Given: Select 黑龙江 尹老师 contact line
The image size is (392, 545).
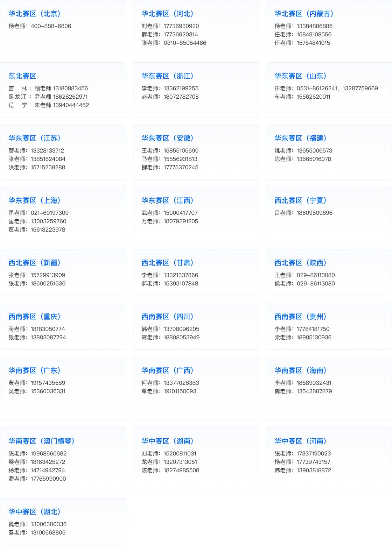Looking at the screenshot, I should 48,97.
